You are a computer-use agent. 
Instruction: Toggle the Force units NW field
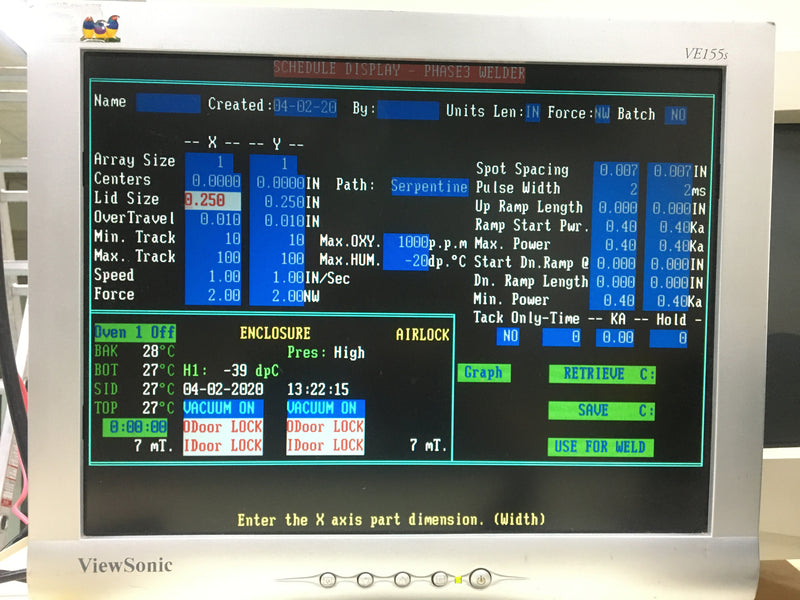point(603,114)
